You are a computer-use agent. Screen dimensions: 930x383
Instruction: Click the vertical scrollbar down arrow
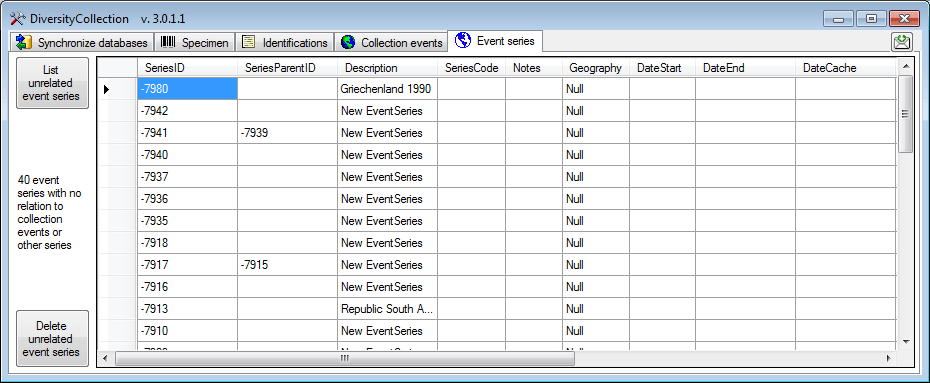(x=905, y=341)
